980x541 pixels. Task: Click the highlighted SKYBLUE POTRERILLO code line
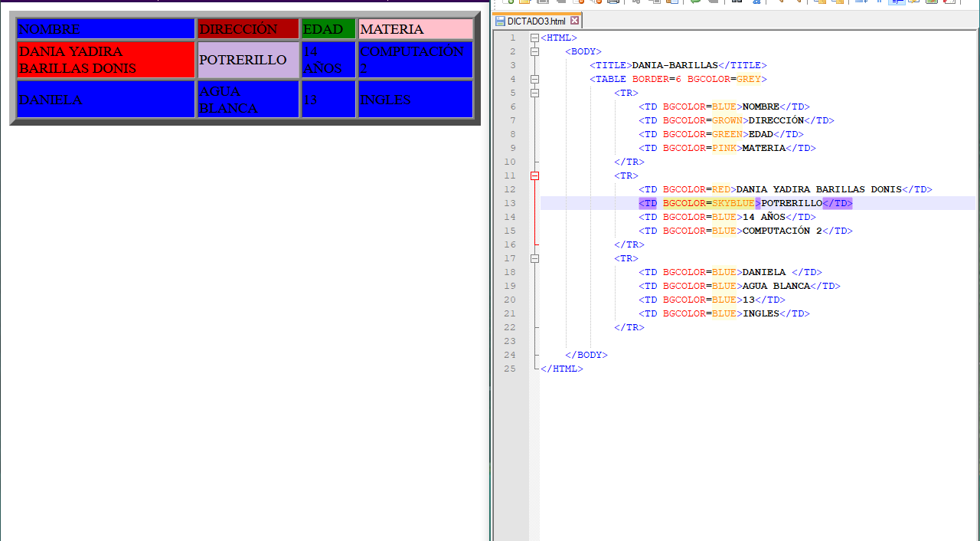point(746,203)
